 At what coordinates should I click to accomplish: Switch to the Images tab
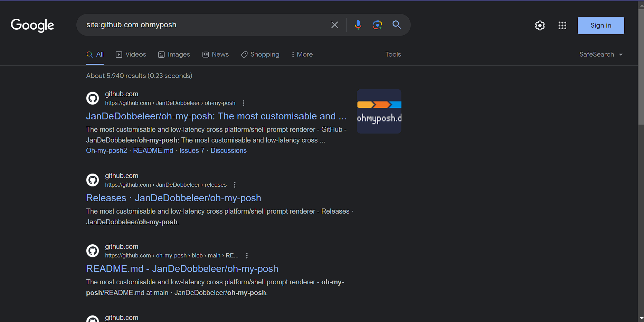tap(174, 55)
